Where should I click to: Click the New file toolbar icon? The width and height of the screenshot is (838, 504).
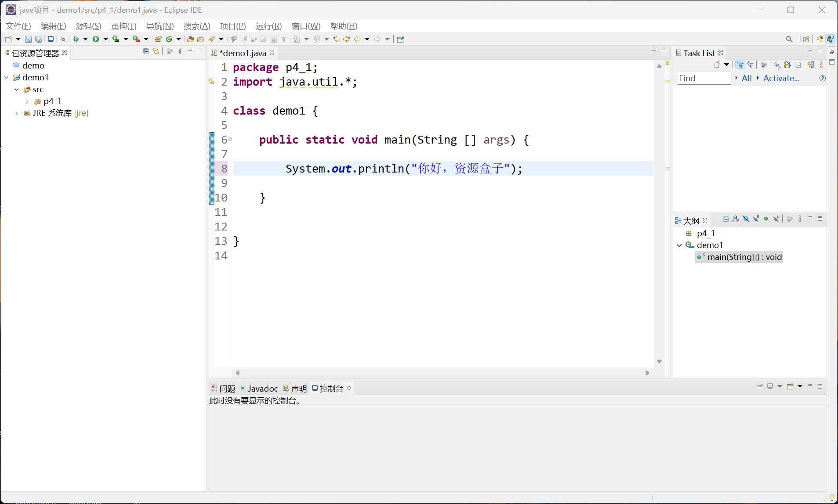pyautogui.click(x=8, y=39)
